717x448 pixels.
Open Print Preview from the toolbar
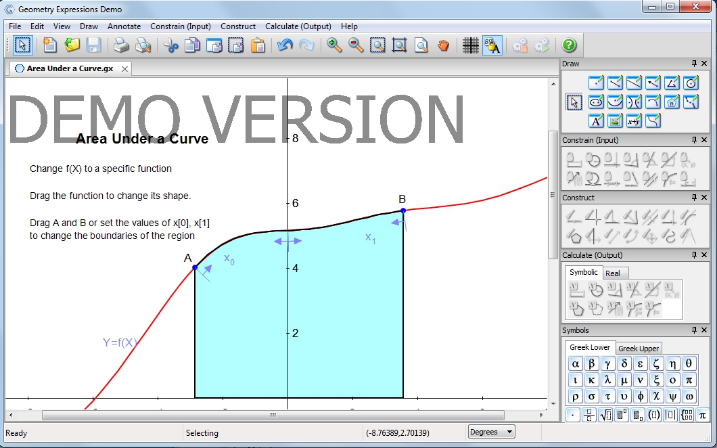pyautogui.click(x=143, y=45)
